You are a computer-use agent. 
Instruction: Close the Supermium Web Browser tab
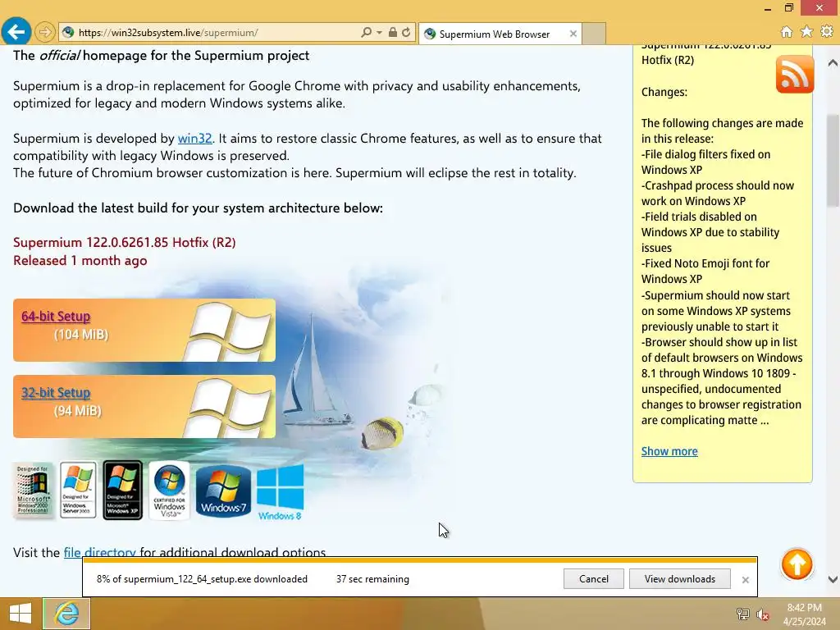pos(573,34)
